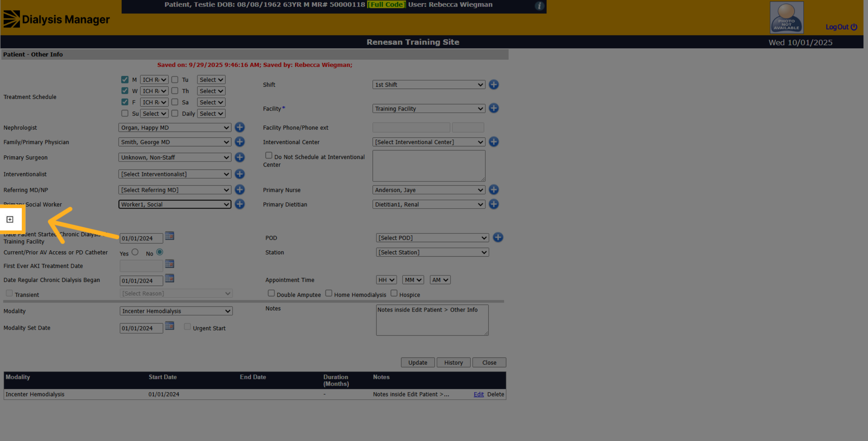
Task: Add a new POD with plus icon
Action: [498, 237]
